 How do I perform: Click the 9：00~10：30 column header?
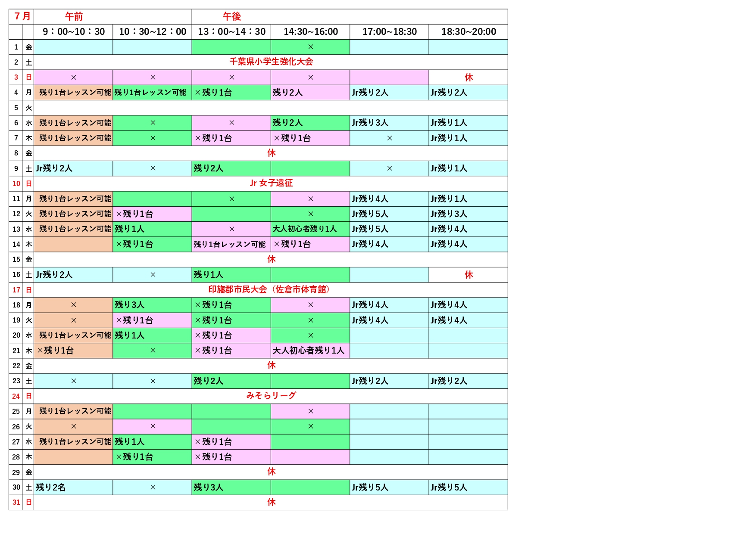coord(74,32)
